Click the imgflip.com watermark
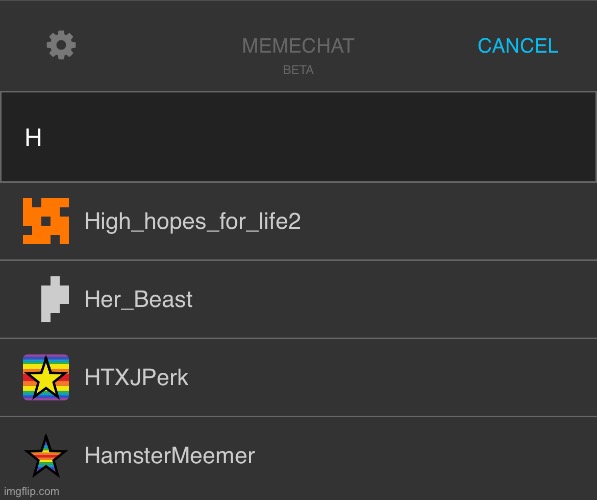The image size is (597, 500). coord(32,491)
